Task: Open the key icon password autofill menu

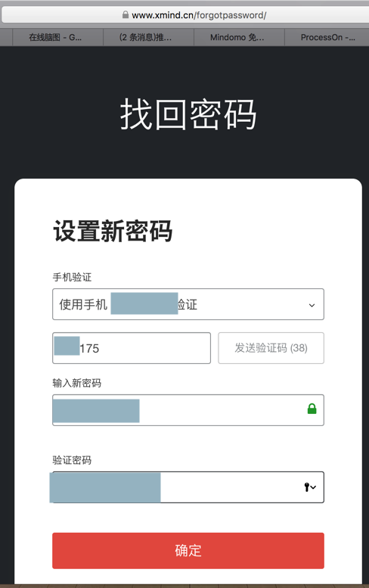Action: pyautogui.click(x=307, y=487)
